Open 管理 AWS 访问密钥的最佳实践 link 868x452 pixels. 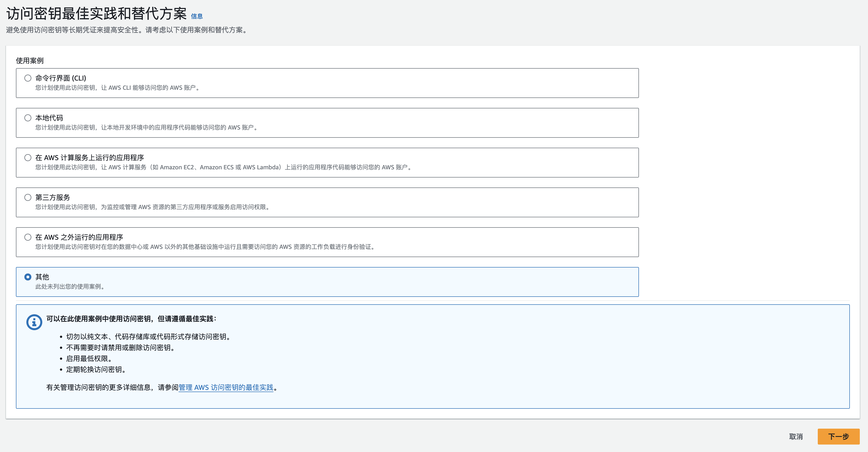pyautogui.click(x=226, y=387)
